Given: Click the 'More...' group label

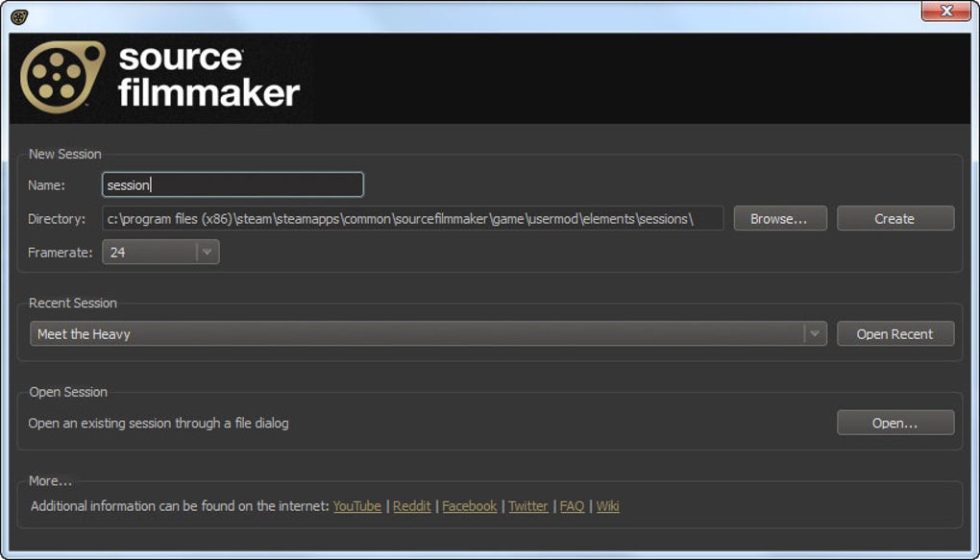Looking at the screenshot, I should click(x=51, y=481).
